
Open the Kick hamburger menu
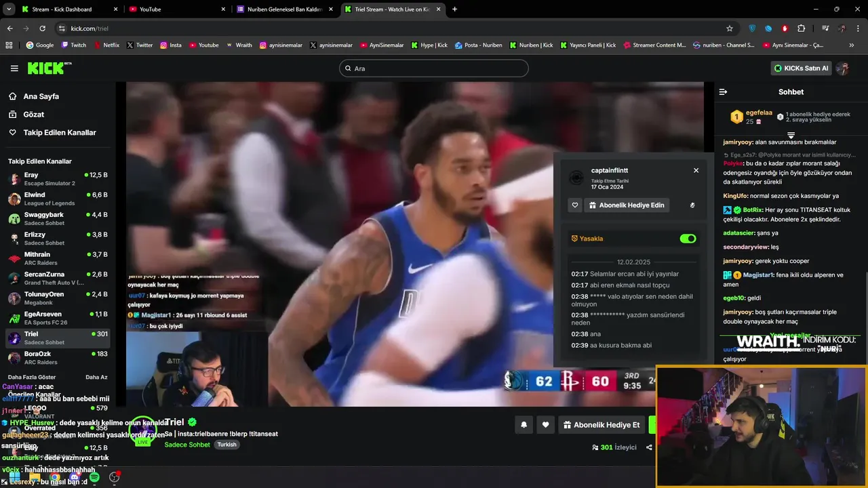coord(14,68)
